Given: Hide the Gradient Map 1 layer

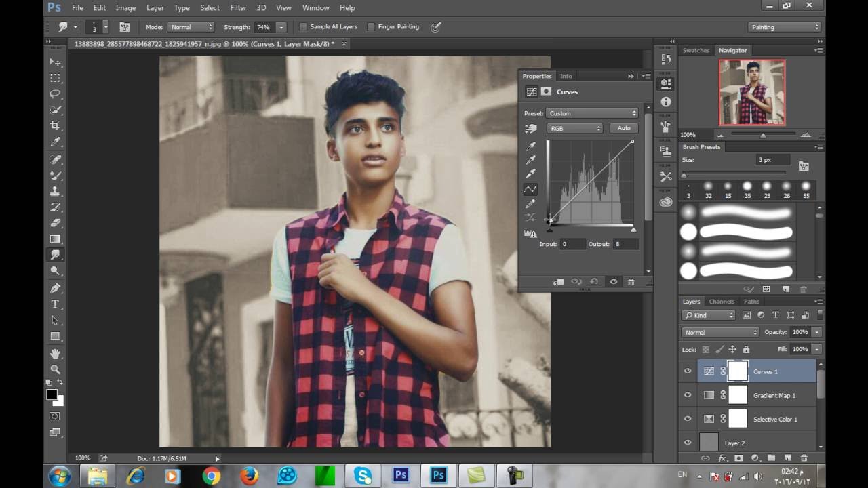Looking at the screenshot, I should click(x=688, y=395).
